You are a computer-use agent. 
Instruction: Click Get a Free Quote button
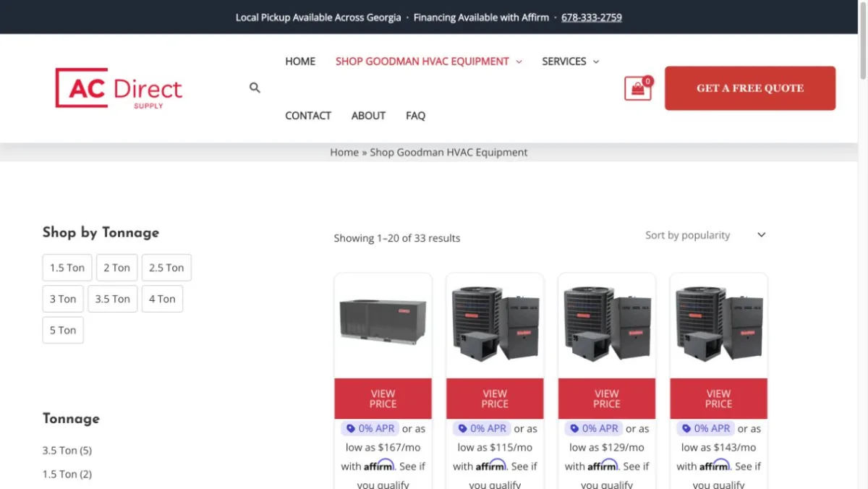pos(750,88)
